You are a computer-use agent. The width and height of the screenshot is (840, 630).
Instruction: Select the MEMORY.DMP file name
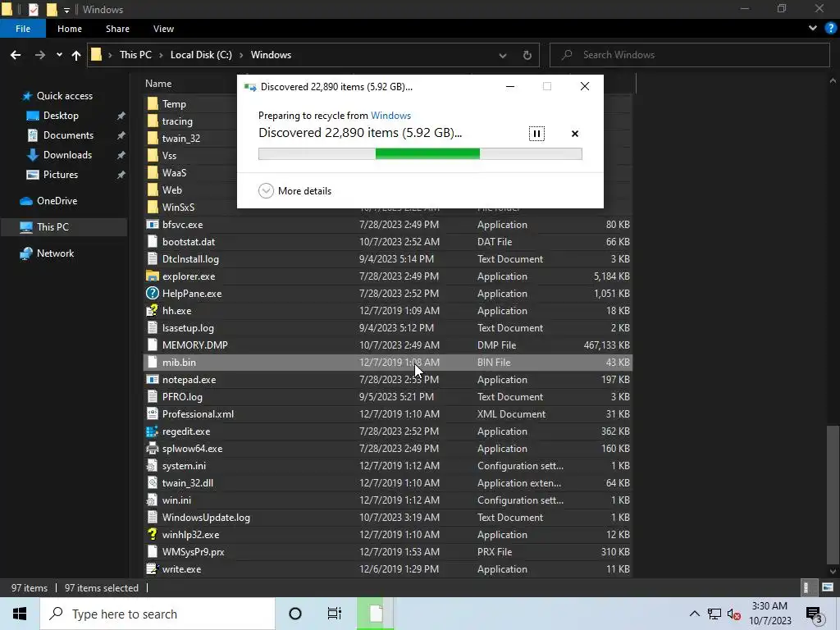click(195, 345)
